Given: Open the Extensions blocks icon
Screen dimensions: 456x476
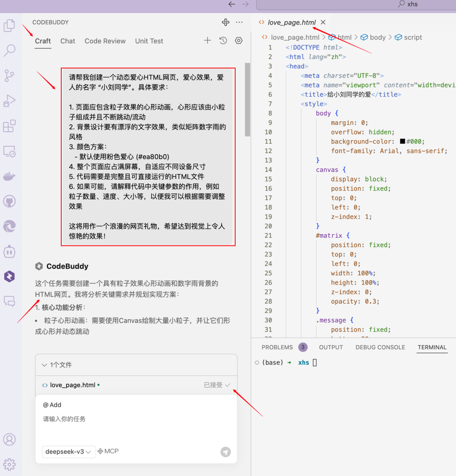Looking at the screenshot, I should [x=9, y=126].
